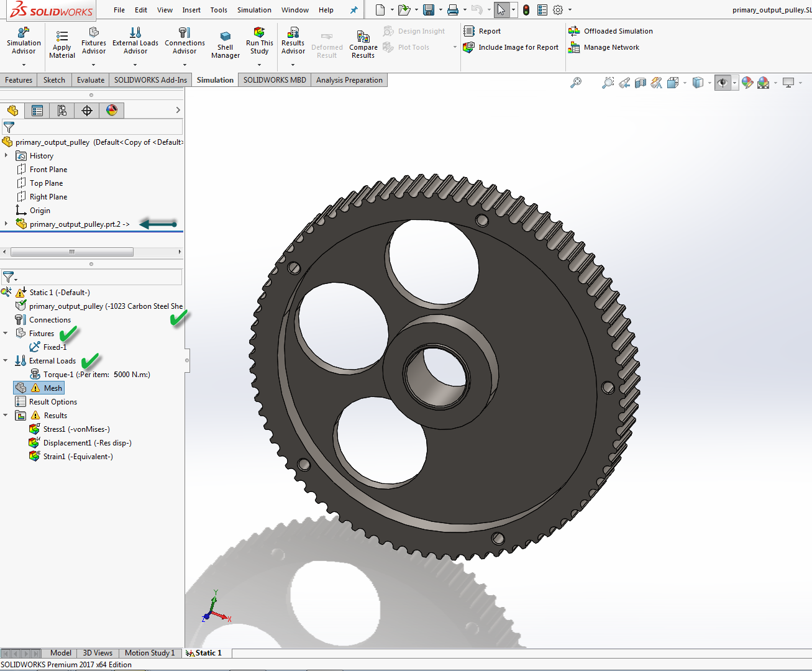Image resolution: width=812 pixels, height=671 pixels.
Task: Switch to the Evaluate tab
Action: pyautogui.click(x=91, y=80)
